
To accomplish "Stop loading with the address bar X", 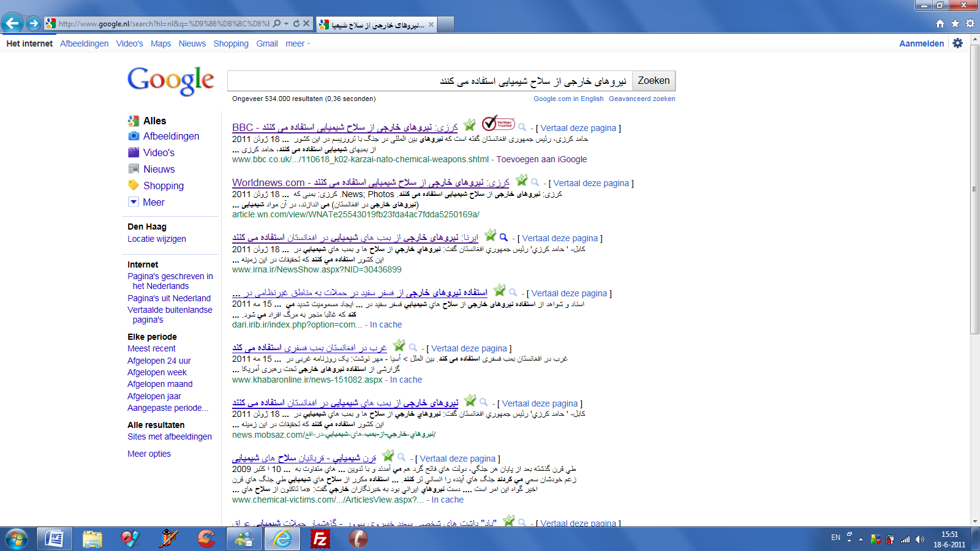I will 306,23.
